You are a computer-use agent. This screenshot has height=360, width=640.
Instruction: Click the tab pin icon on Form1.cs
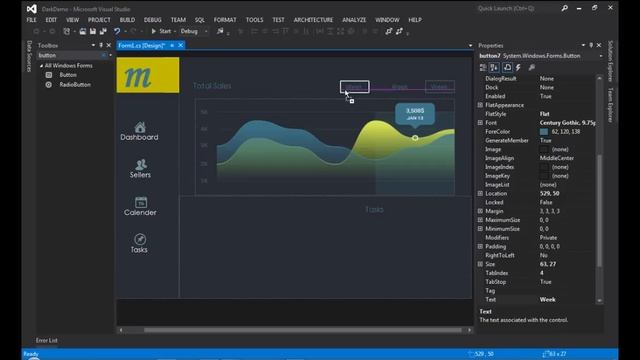pos(172,45)
